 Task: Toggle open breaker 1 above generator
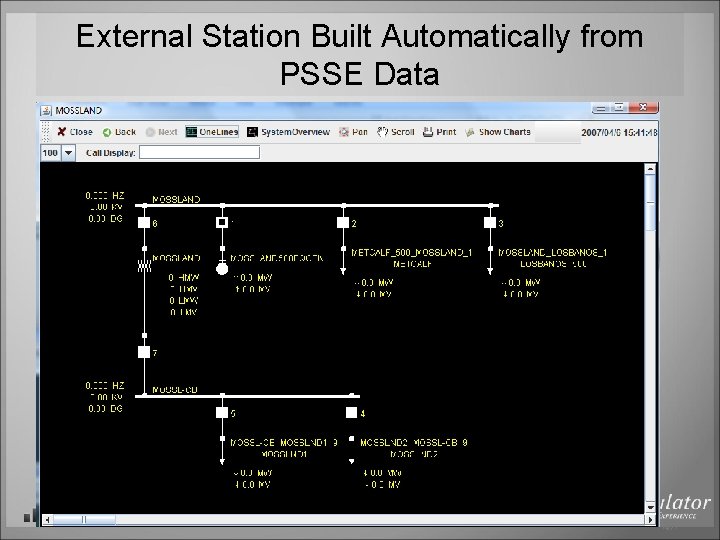(222, 222)
